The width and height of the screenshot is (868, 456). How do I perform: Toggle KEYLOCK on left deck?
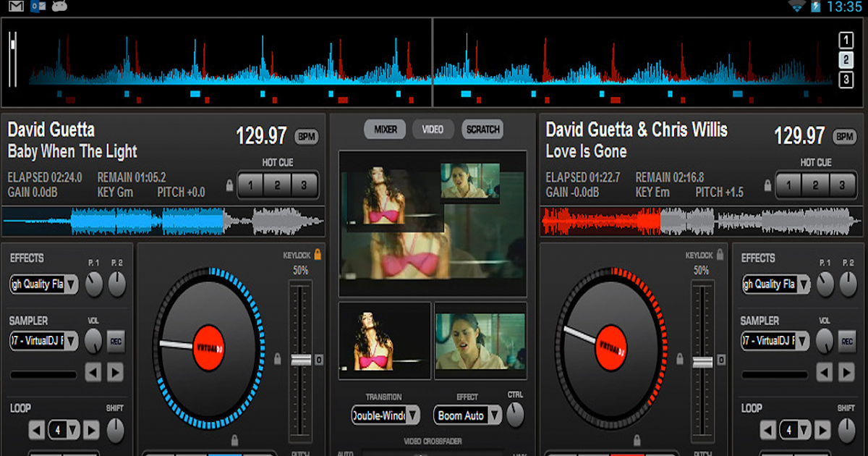(x=318, y=255)
